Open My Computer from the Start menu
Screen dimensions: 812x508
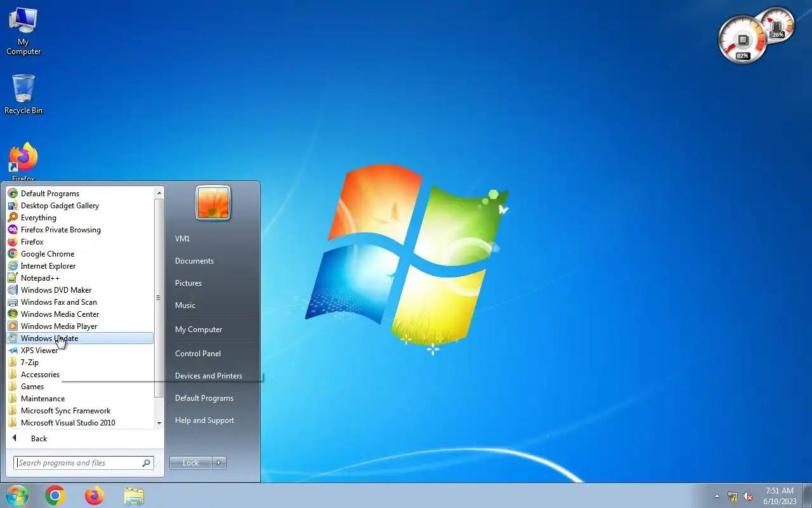tap(213, 330)
